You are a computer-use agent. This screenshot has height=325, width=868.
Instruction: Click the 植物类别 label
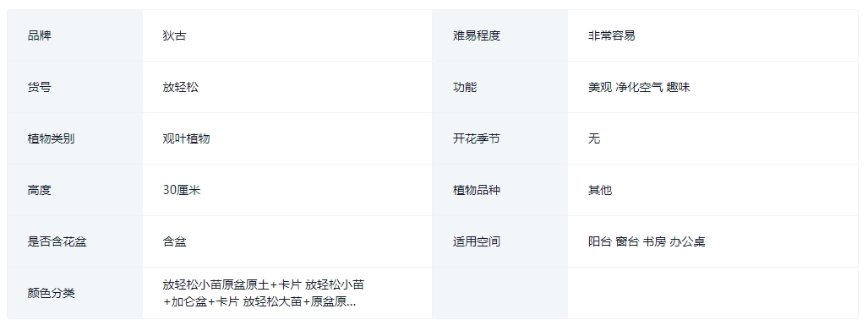point(51,138)
